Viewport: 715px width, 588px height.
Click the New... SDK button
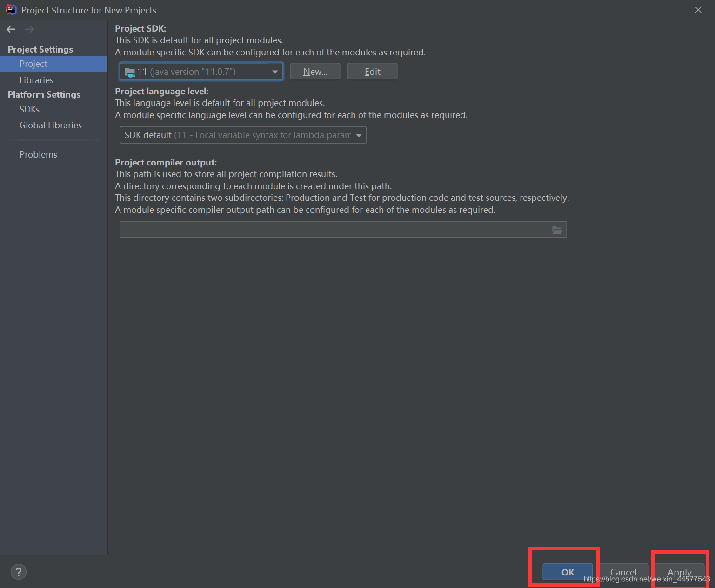315,72
